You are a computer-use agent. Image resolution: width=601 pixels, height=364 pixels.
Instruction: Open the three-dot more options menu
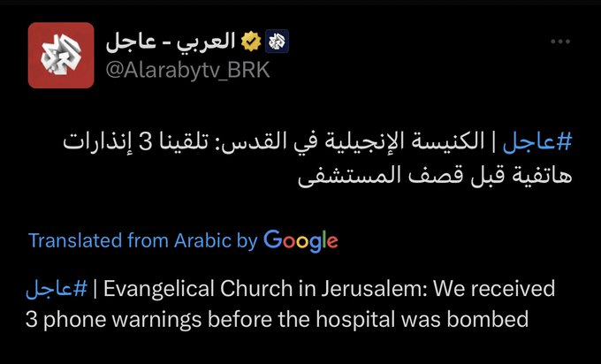tap(560, 42)
